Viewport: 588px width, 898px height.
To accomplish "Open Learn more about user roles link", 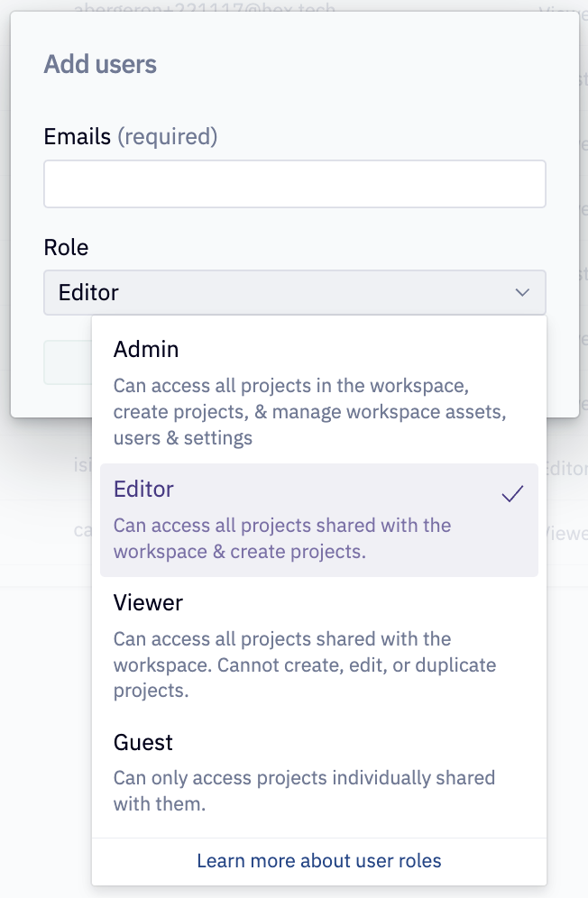I will pyautogui.click(x=318, y=861).
